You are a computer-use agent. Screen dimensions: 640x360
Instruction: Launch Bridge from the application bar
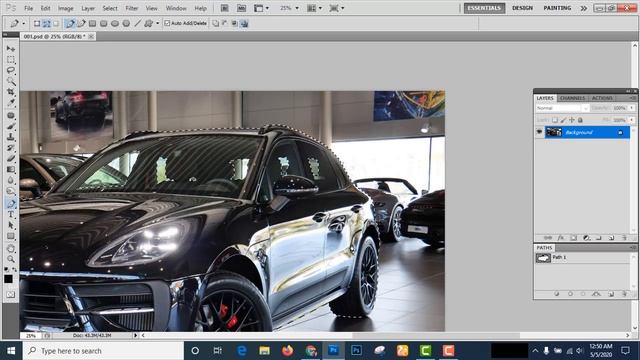224,8
